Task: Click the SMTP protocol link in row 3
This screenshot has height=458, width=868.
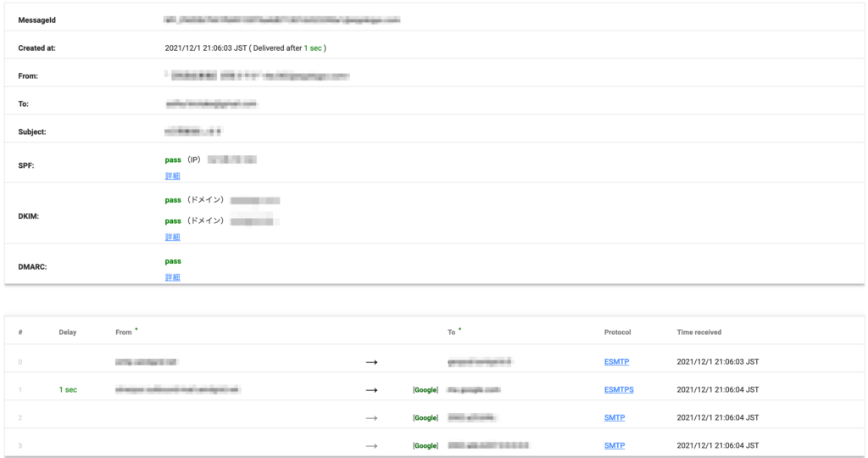Action: (615, 445)
